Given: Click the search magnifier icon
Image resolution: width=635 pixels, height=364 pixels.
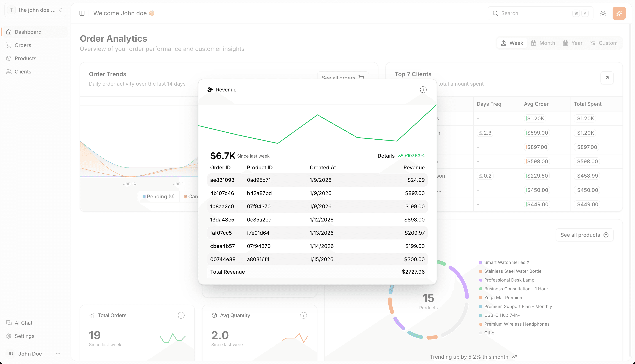Looking at the screenshot, I should click(x=495, y=13).
